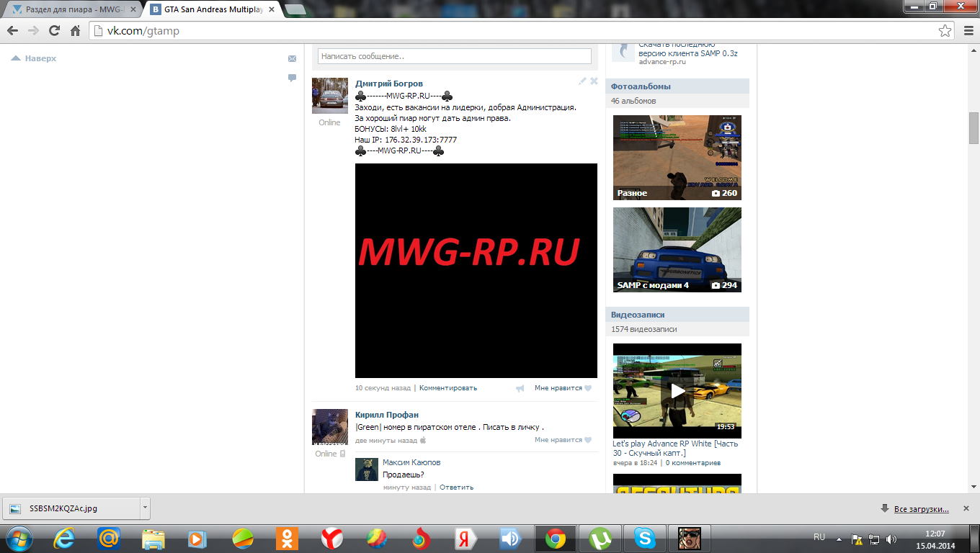Open the uTorrent icon in taskbar
The image size is (980, 553).
tap(600, 538)
